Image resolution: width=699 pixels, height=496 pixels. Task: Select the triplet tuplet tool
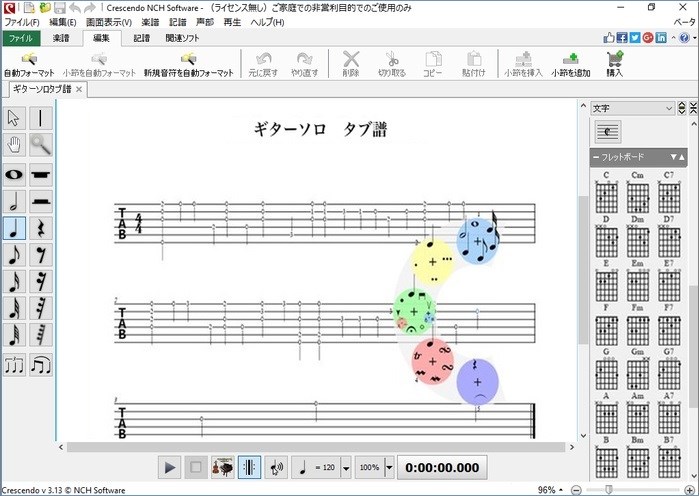pos(14,365)
